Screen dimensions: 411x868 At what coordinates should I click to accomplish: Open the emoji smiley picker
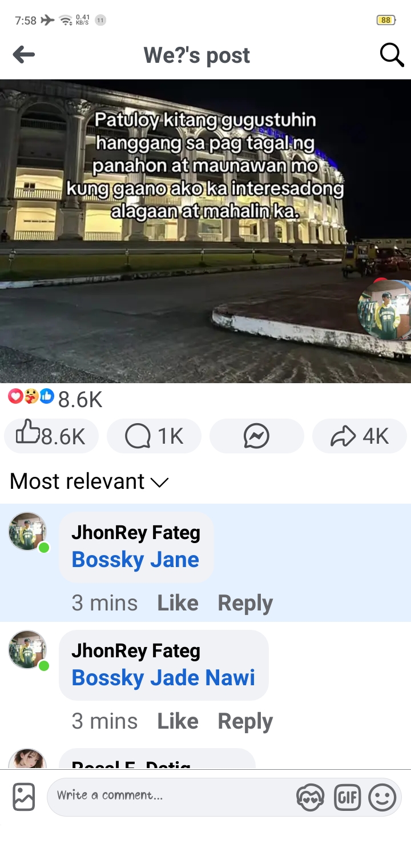click(x=382, y=797)
